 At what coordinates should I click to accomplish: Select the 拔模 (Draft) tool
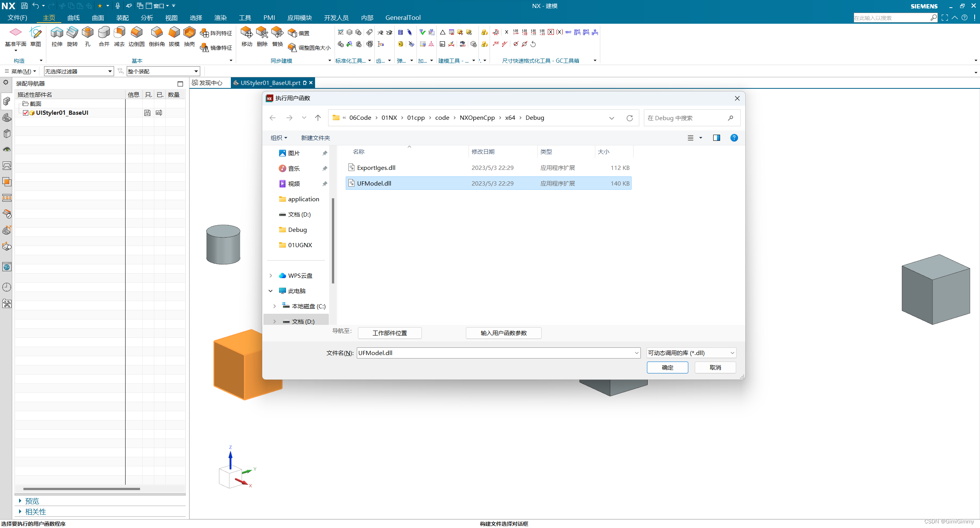(174, 37)
